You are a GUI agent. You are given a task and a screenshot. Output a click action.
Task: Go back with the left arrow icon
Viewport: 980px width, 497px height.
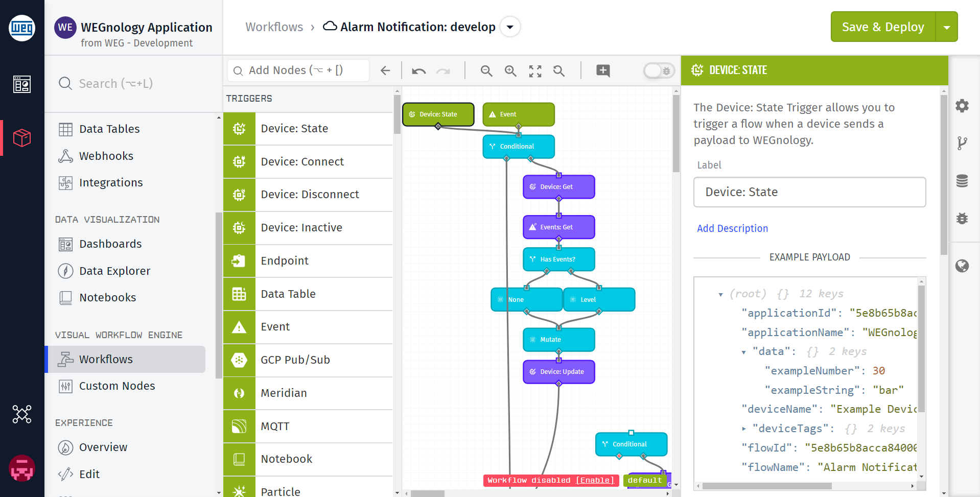coord(385,70)
